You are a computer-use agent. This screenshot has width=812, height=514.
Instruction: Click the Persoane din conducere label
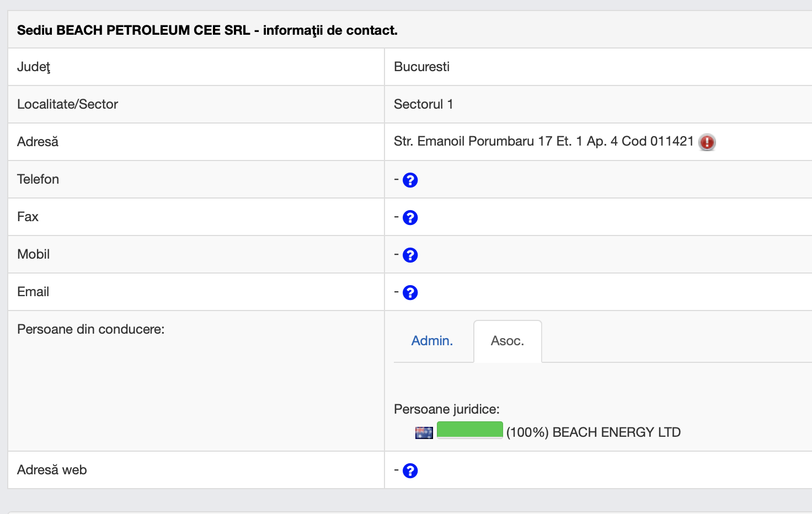click(x=91, y=329)
